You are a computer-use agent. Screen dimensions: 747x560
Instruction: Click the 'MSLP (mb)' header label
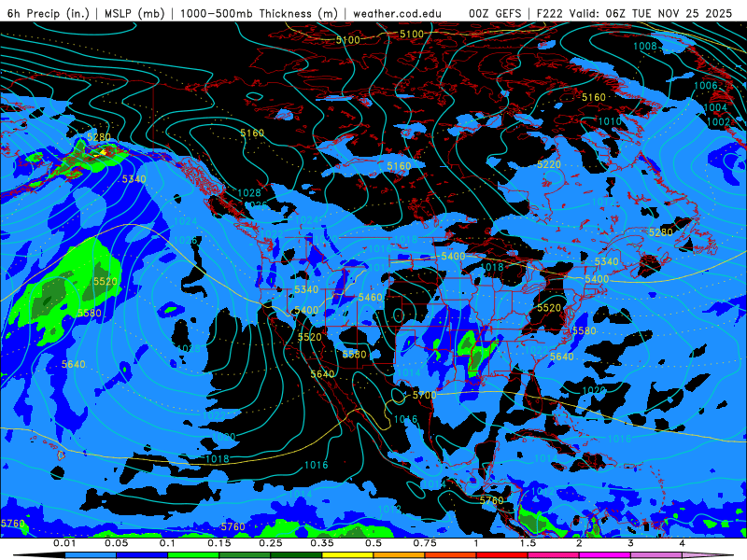coord(134,13)
